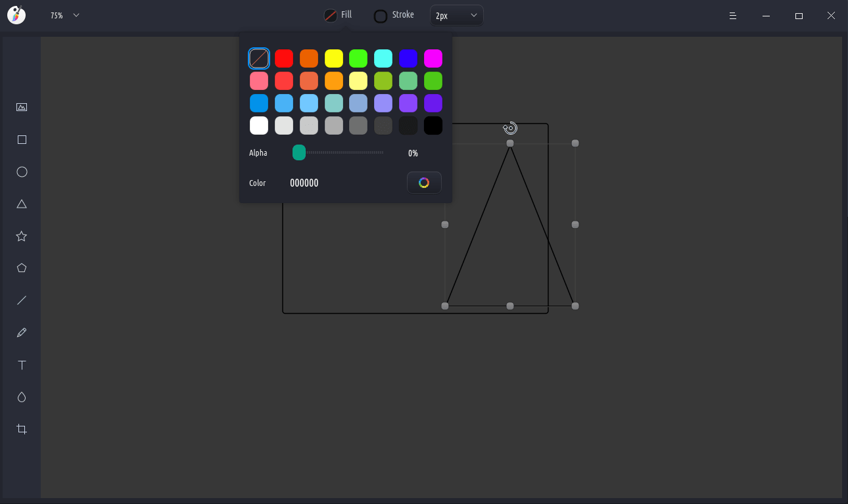Switch to Stroke color settings
Screen dimensions: 848x504
394,15
